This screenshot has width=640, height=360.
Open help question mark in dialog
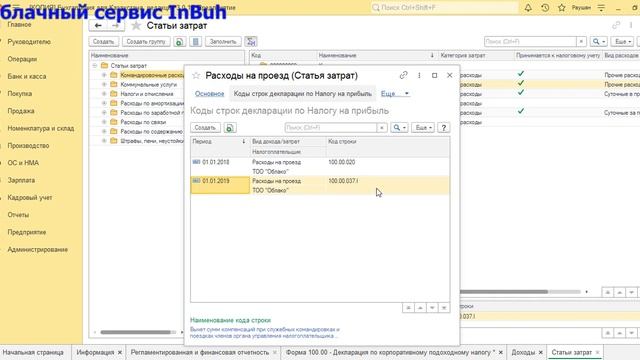(x=444, y=128)
